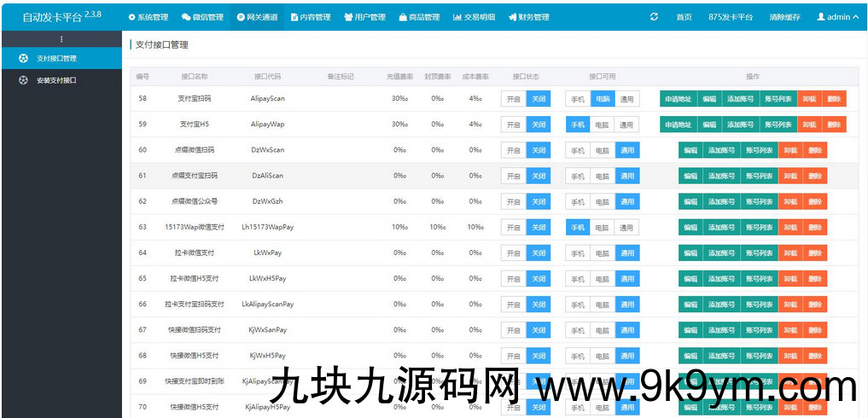Click 删除 button for 支付宝H5 row
This screenshot has width=868, height=418.
pos(834,125)
